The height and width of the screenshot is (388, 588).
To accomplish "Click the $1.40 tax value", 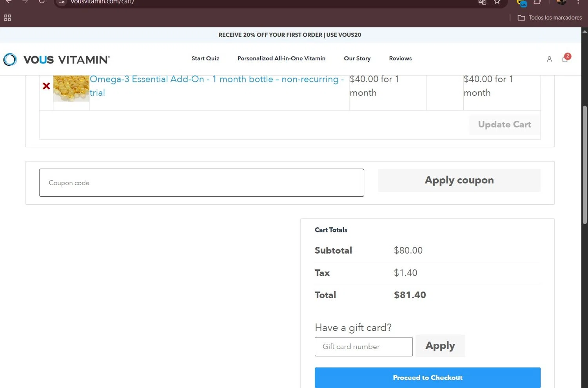I will 405,273.
